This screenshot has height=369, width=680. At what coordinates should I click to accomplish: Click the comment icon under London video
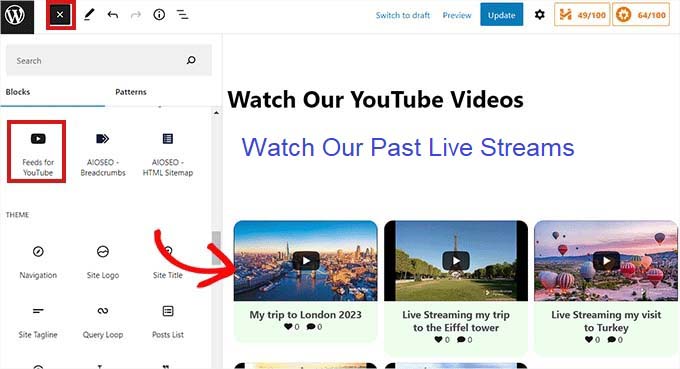pyautogui.click(x=311, y=327)
